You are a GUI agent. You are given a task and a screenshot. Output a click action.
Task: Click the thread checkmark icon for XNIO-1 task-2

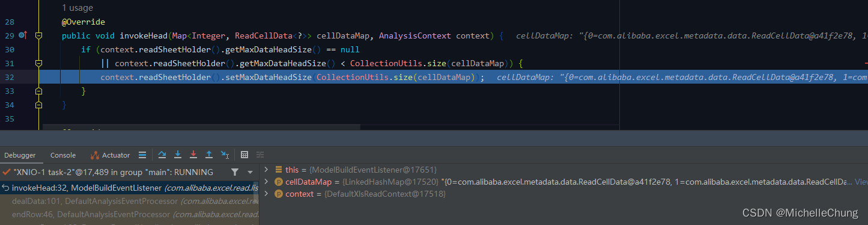[6, 172]
